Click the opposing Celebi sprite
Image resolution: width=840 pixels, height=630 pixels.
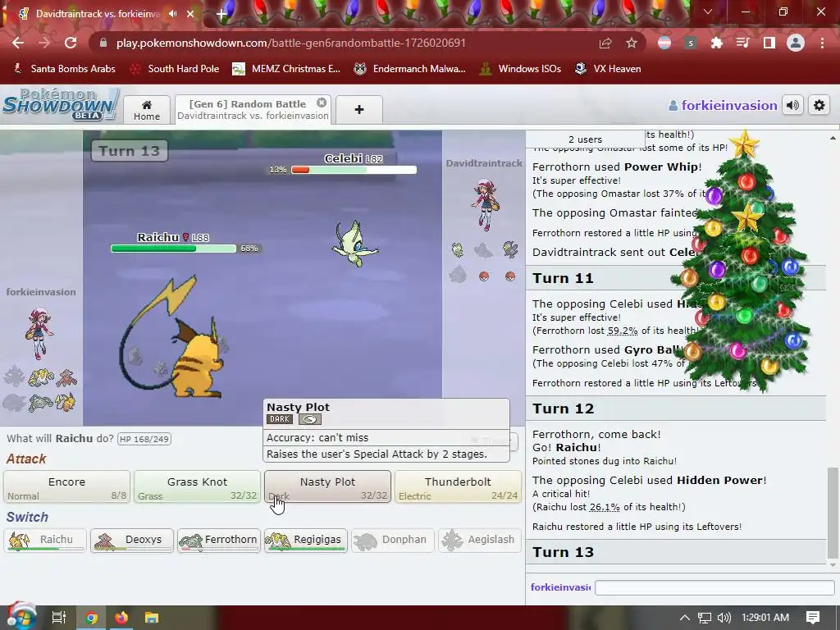click(354, 244)
